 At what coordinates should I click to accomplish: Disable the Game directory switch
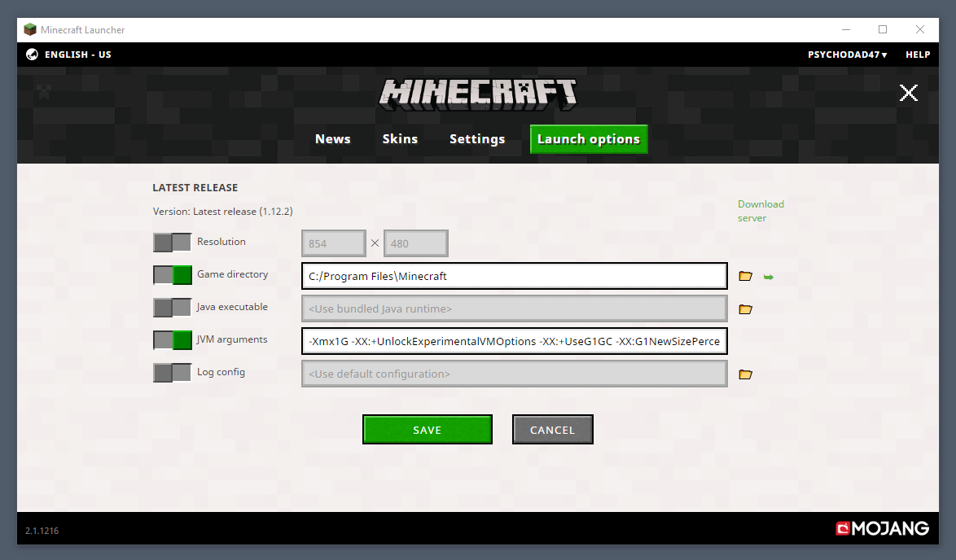(x=173, y=275)
